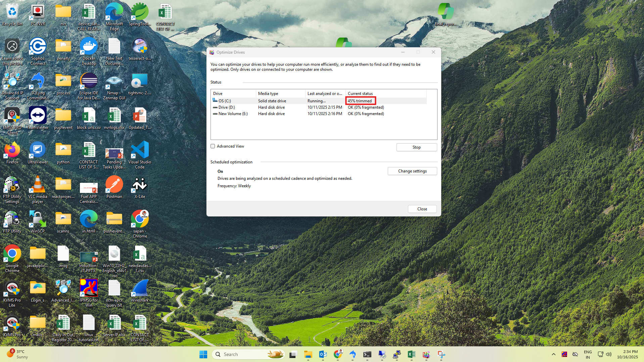Enable the Advanced View checkbox
This screenshot has width=644, height=362.
[213, 146]
